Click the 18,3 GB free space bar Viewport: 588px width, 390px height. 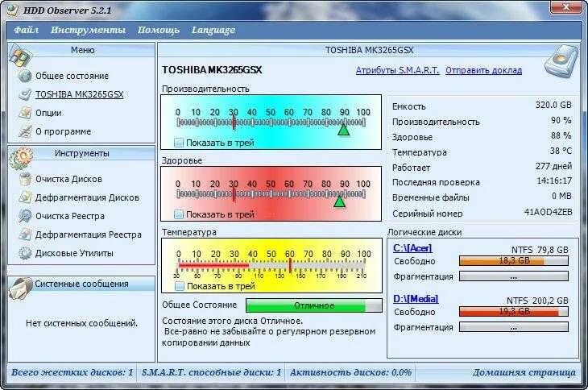pos(514,260)
